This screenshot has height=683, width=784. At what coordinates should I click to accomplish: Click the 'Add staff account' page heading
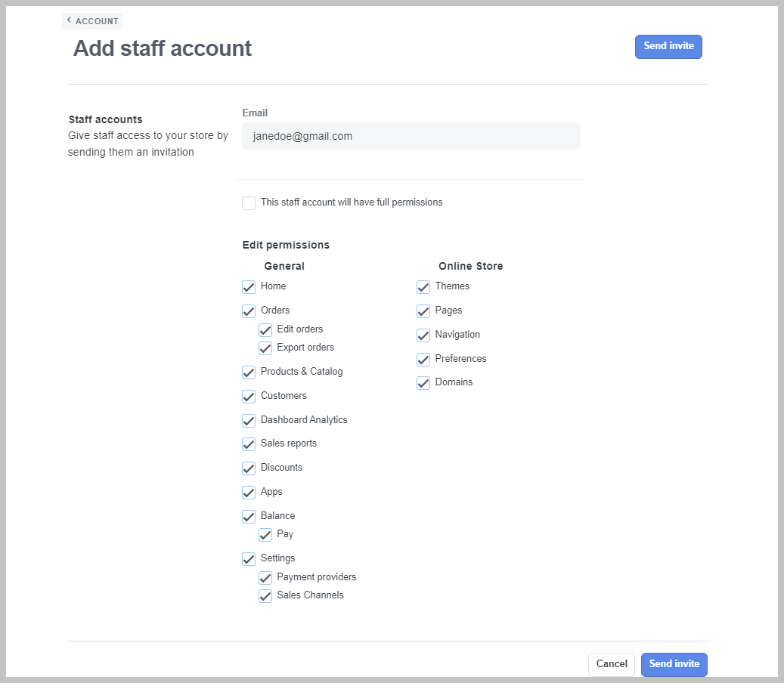pos(163,48)
